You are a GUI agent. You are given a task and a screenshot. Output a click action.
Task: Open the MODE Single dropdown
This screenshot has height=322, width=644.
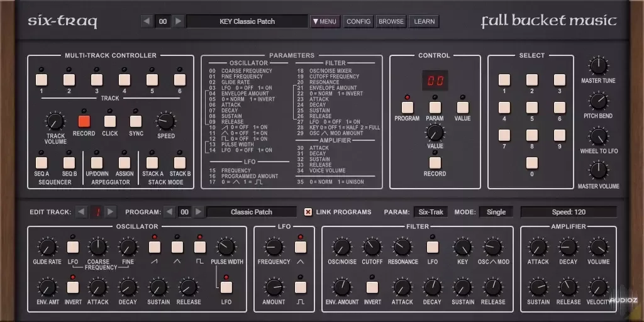pos(496,212)
